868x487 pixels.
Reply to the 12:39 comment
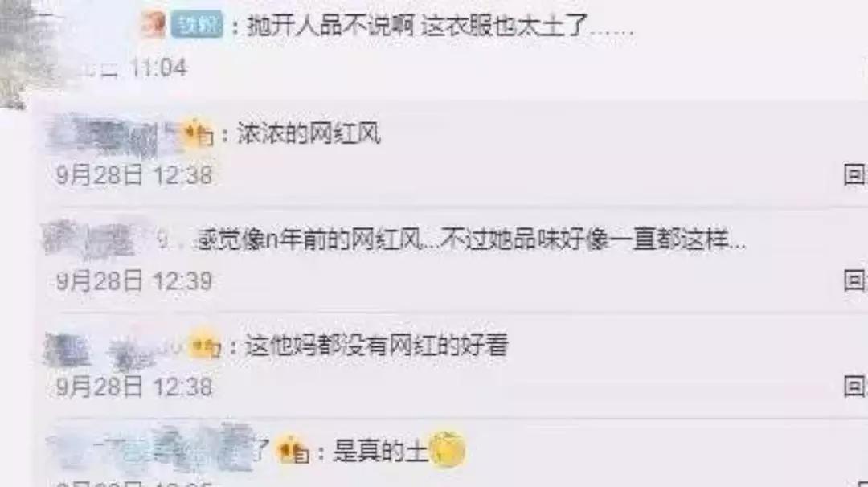click(x=855, y=280)
